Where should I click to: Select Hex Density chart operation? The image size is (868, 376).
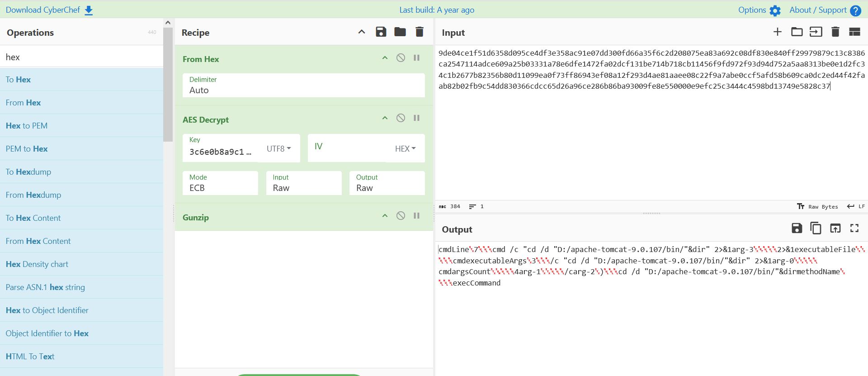[x=81, y=264]
